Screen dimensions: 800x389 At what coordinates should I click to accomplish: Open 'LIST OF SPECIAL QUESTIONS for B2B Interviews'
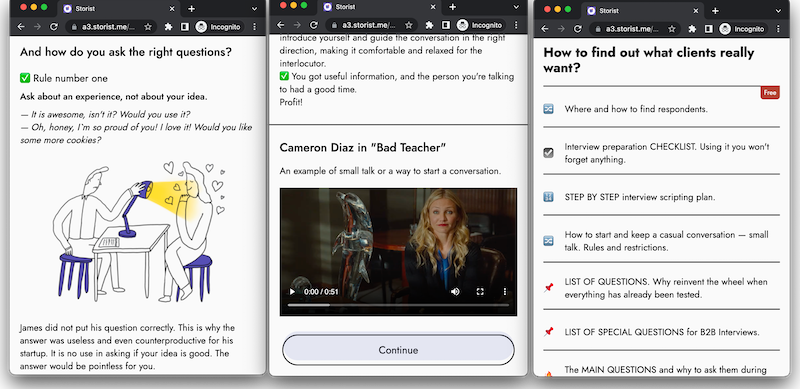(661, 332)
